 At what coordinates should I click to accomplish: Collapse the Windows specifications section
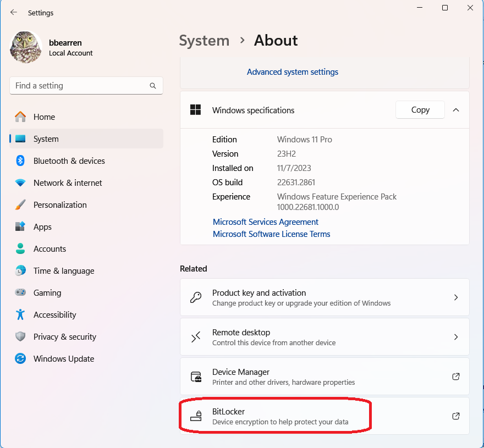coord(456,110)
